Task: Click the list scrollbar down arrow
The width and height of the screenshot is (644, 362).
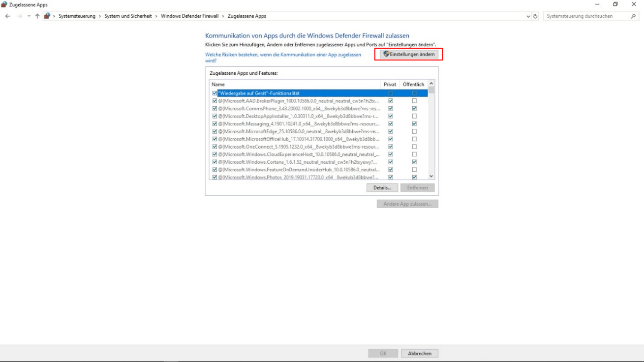Action: [431, 176]
